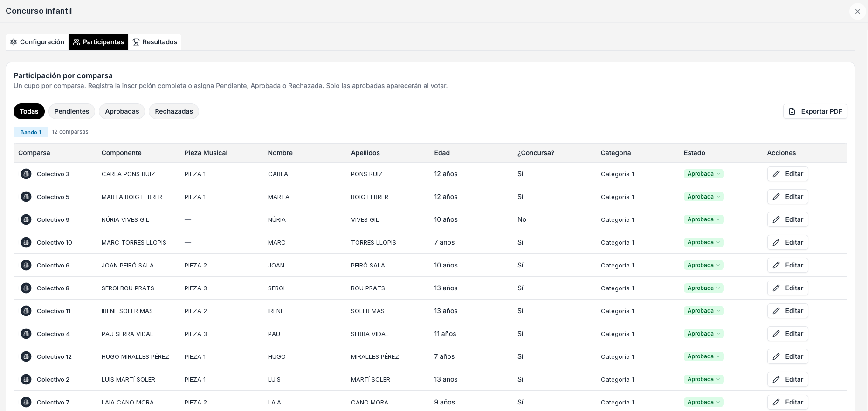Open Aprobada status dropdown for Colectivo 9
The height and width of the screenshot is (411, 868).
coord(703,219)
